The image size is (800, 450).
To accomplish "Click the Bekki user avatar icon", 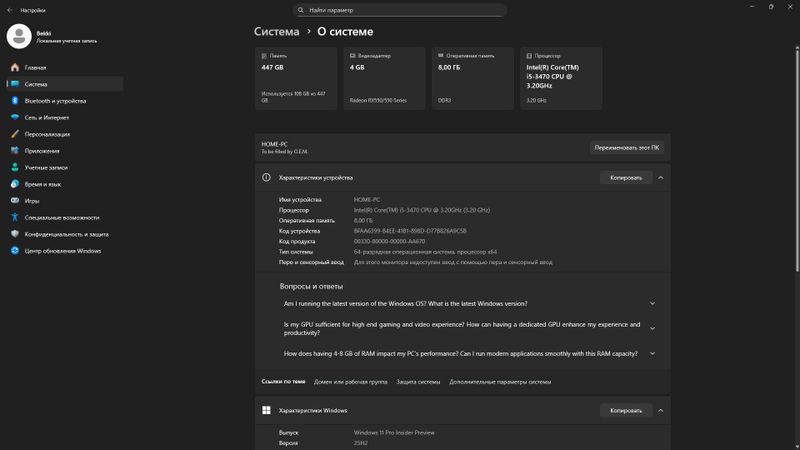I will (x=19, y=36).
